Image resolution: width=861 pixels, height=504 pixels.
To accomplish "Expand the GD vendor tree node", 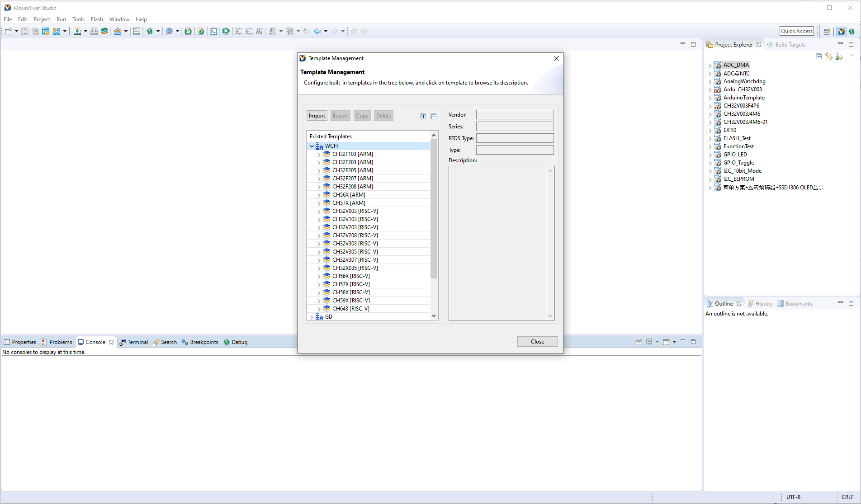I will tap(312, 317).
